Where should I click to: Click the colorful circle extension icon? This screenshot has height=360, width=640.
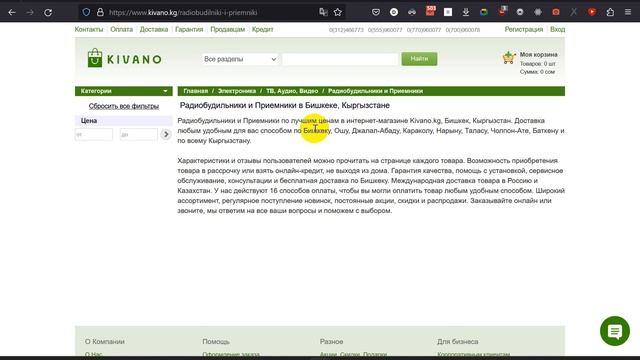(484, 12)
